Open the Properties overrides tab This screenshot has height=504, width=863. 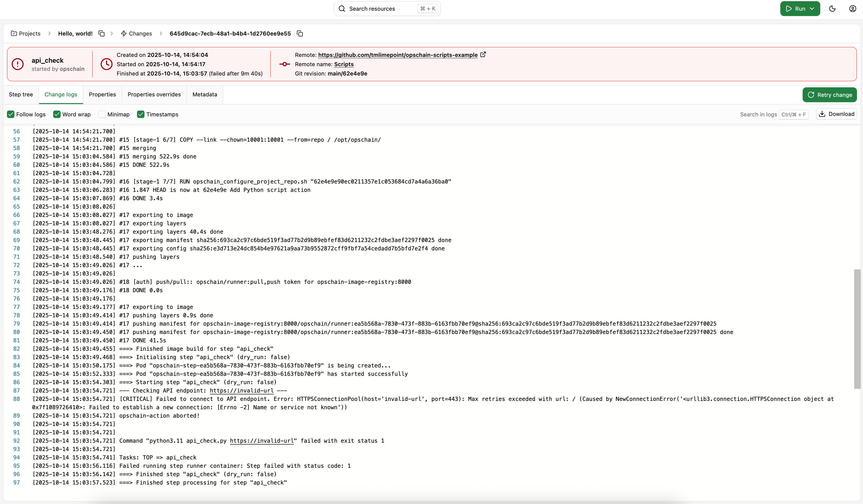(x=154, y=95)
